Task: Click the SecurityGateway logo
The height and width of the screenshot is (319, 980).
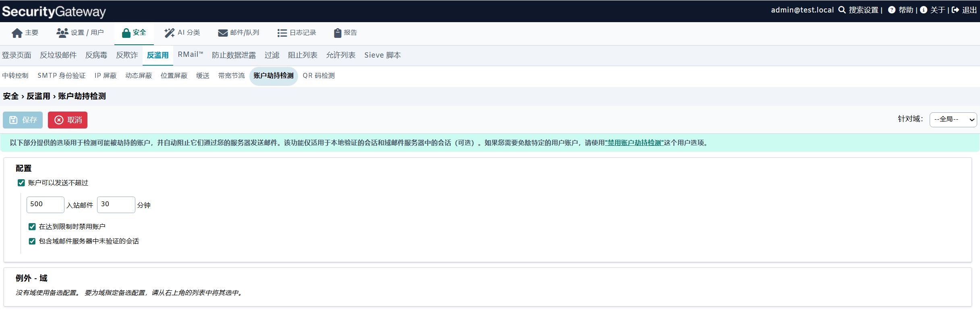Action: tap(54, 11)
